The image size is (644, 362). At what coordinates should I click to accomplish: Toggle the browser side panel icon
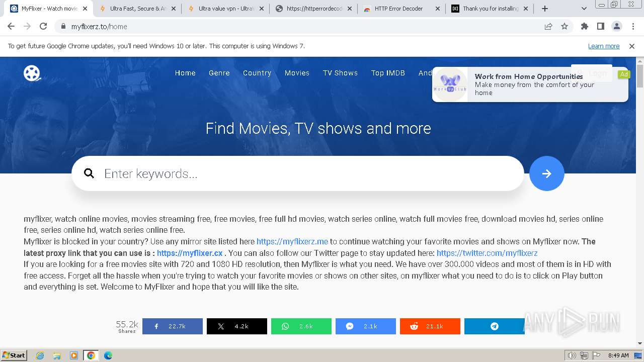(x=601, y=26)
